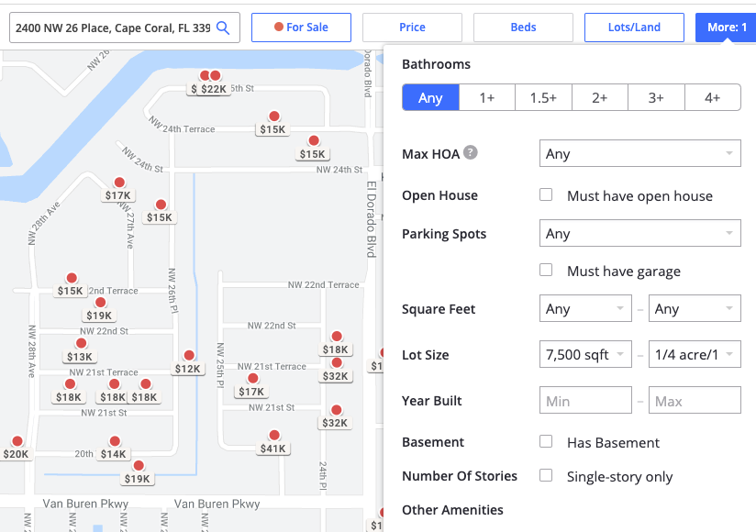Open the minimum Lot Size dropdown
Image resolution: width=756 pixels, height=532 pixels.
[585, 355]
